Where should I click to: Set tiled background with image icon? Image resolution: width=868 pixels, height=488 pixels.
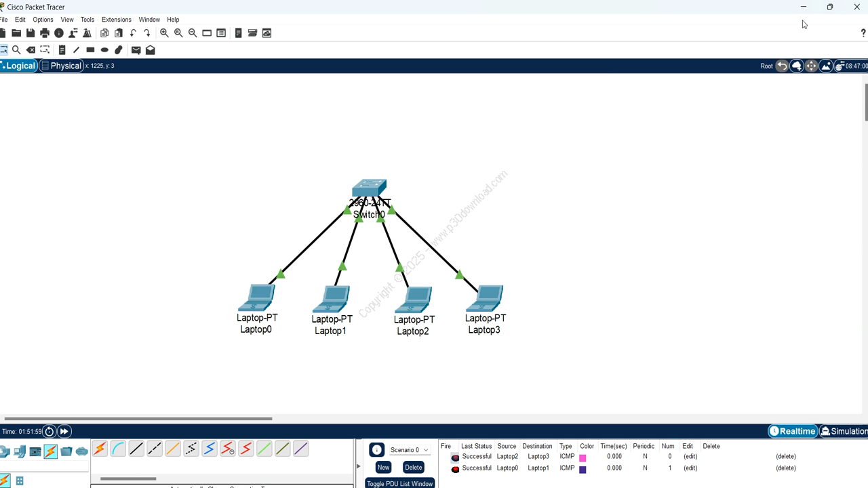click(x=826, y=66)
